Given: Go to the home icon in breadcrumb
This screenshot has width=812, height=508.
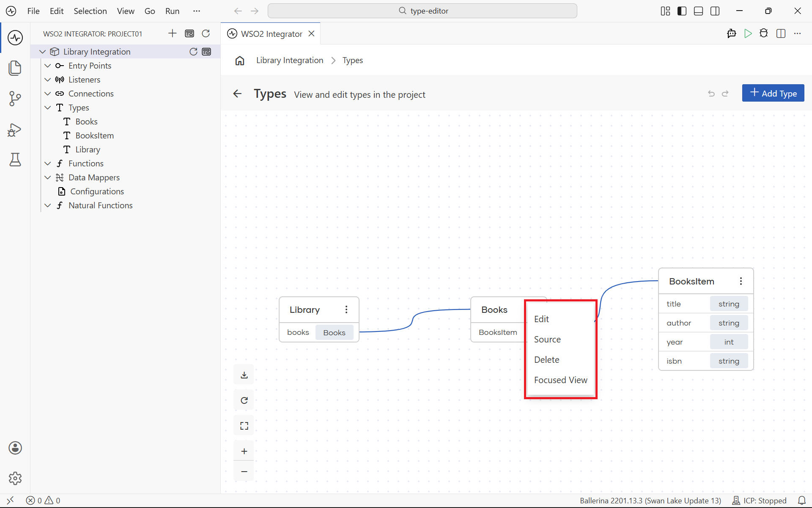Looking at the screenshot, I should pos(240,61).
